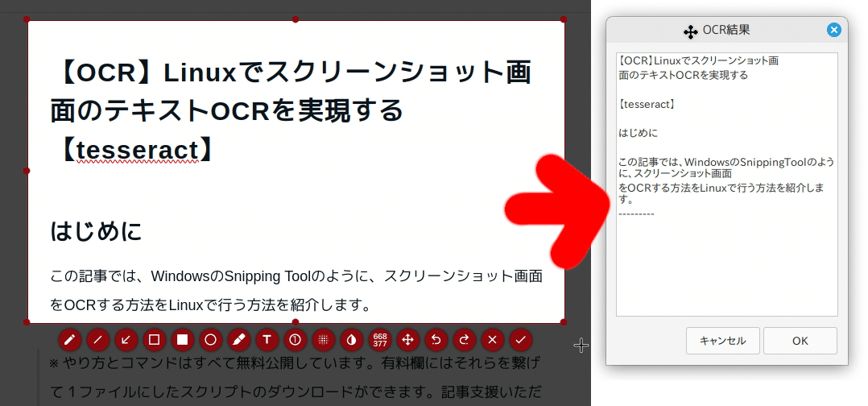Click the dashed line in OCR result text
The width and height of the screenshot is (868, 406).
(636, 213)
